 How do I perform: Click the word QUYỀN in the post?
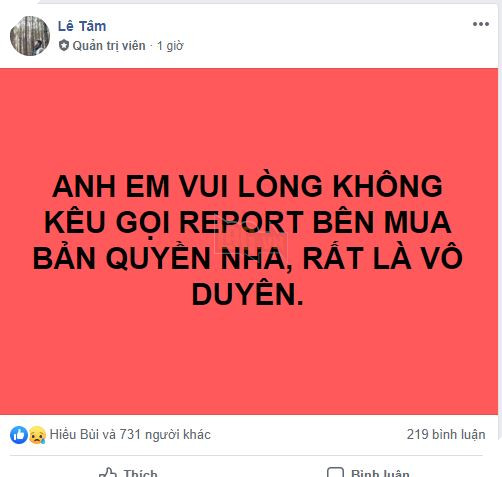coord(158,258)
